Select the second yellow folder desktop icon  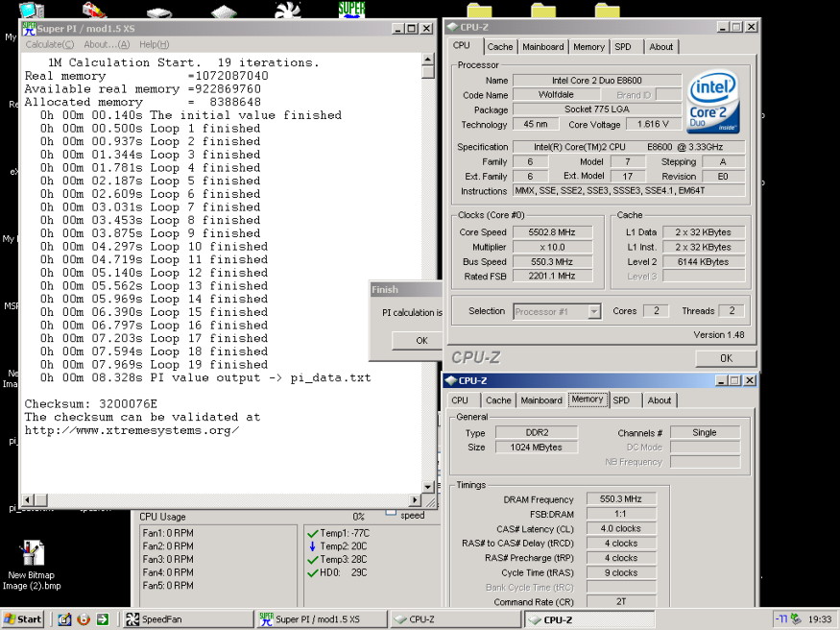(543, 11)
